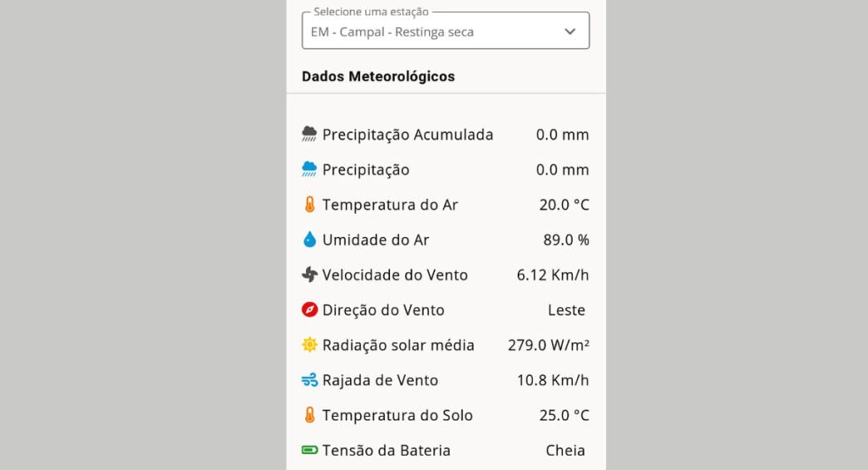Click the green battery icon
868x470 pixels.
tap(309, 450)
